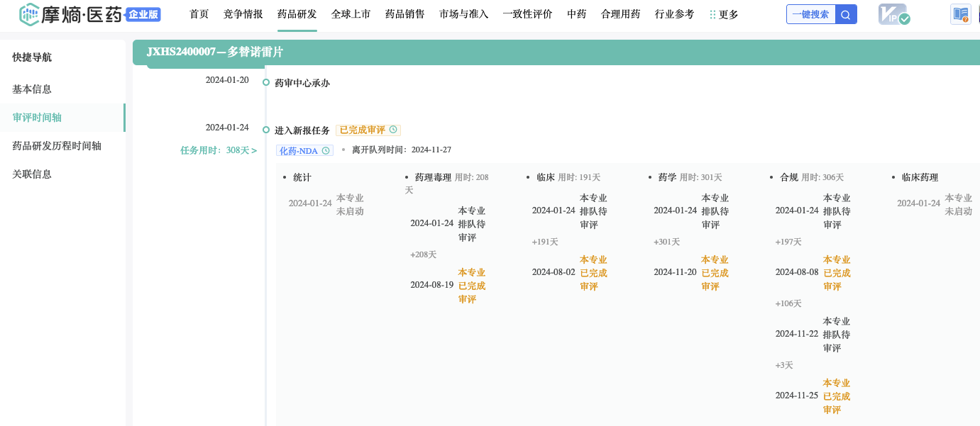The image size is (980, 426).
Task: Click the 一键搜索 search field
Action: coord(810,14)
